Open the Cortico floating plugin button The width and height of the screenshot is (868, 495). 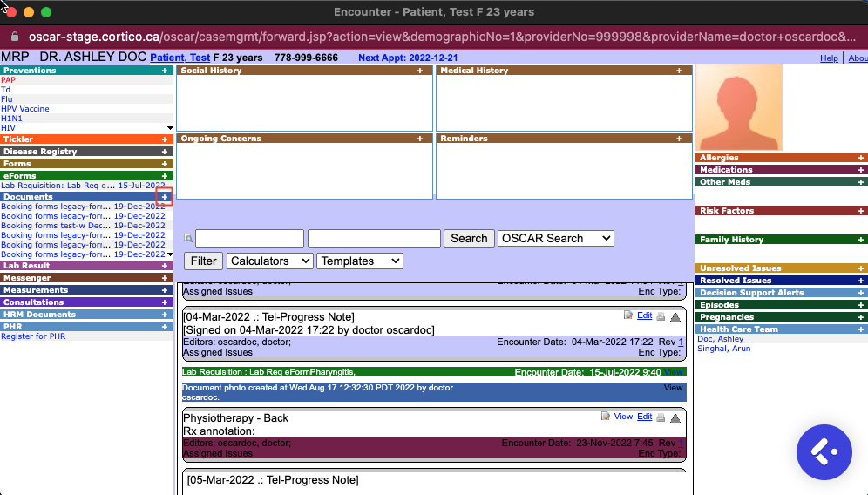coord(824,451)
